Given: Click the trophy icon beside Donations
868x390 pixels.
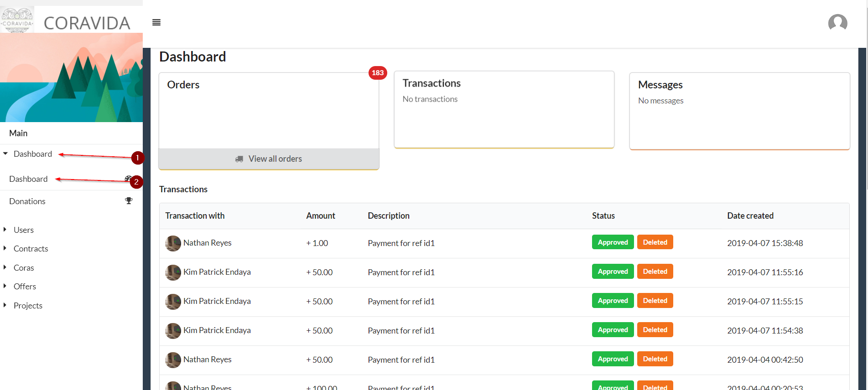Looking at the screenshot, I should click(x=129, y=201).
